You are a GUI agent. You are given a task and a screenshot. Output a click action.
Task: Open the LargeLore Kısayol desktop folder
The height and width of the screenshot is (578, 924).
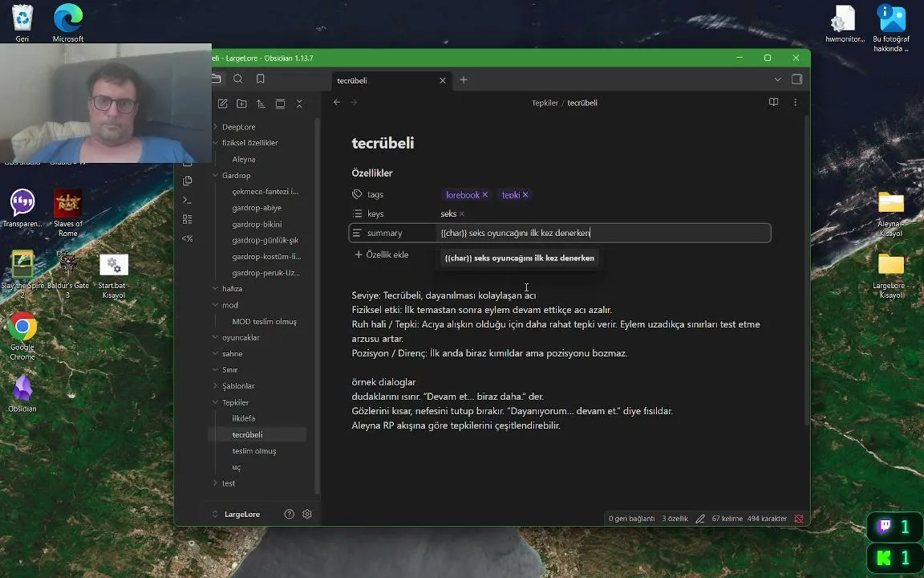(x=891, y=275)
